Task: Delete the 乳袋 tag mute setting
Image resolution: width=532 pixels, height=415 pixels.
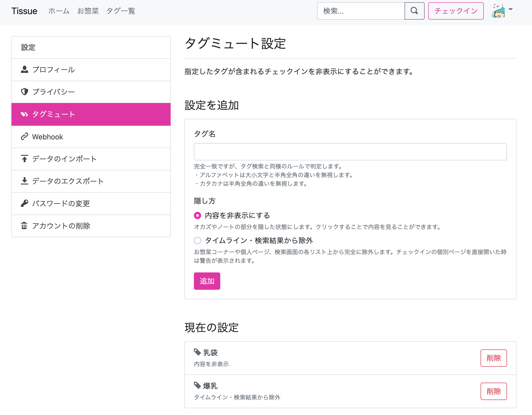Action: [x=493, y=358]
